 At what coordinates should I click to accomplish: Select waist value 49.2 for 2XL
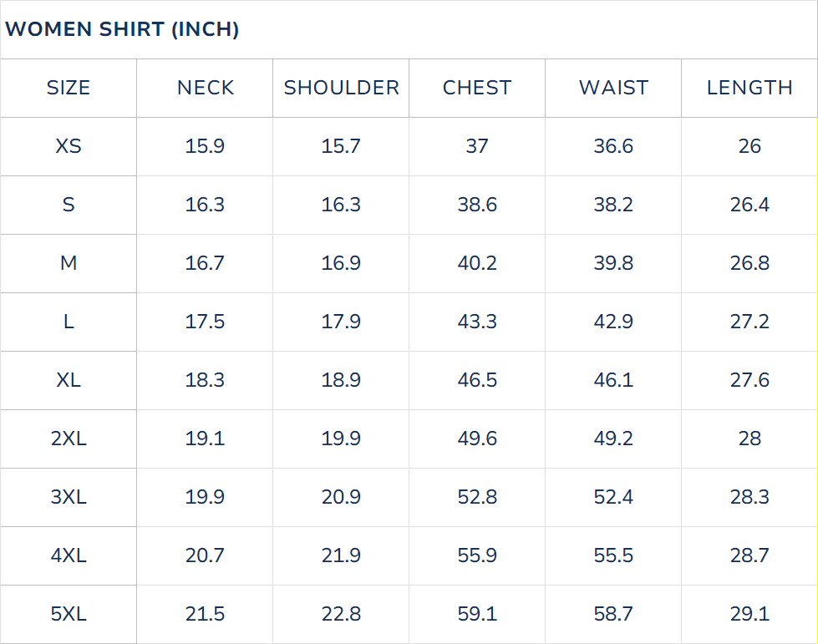pos(613,439)
